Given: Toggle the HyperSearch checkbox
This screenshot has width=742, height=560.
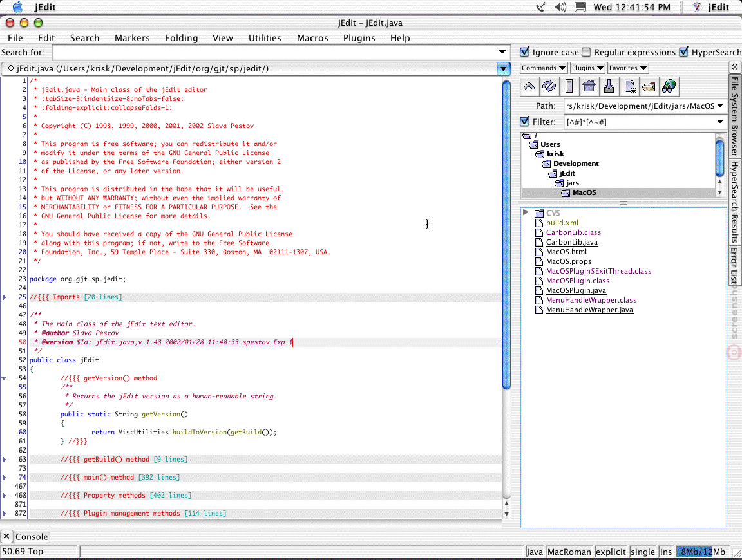Looking at the screenshot, I should click(683, 52).
